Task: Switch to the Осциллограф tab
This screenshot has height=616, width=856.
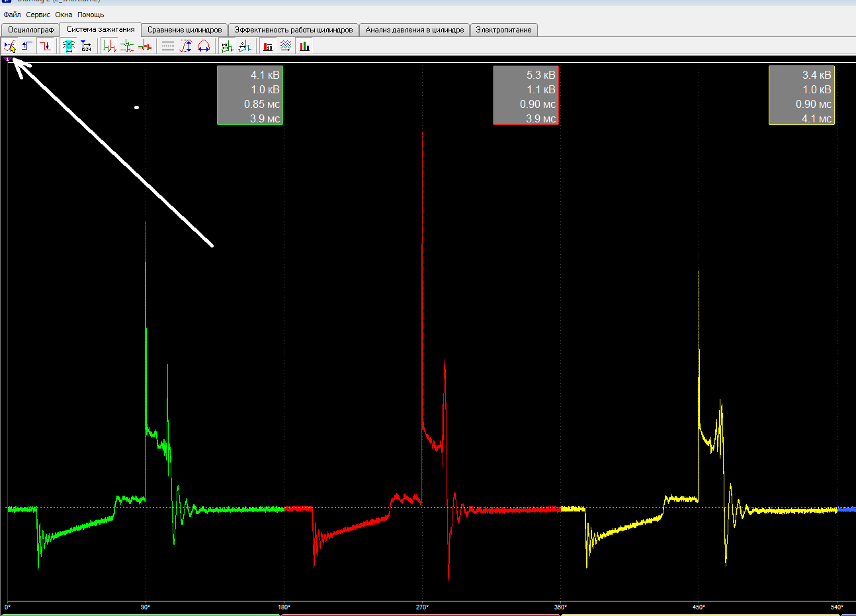Action: 30,30
